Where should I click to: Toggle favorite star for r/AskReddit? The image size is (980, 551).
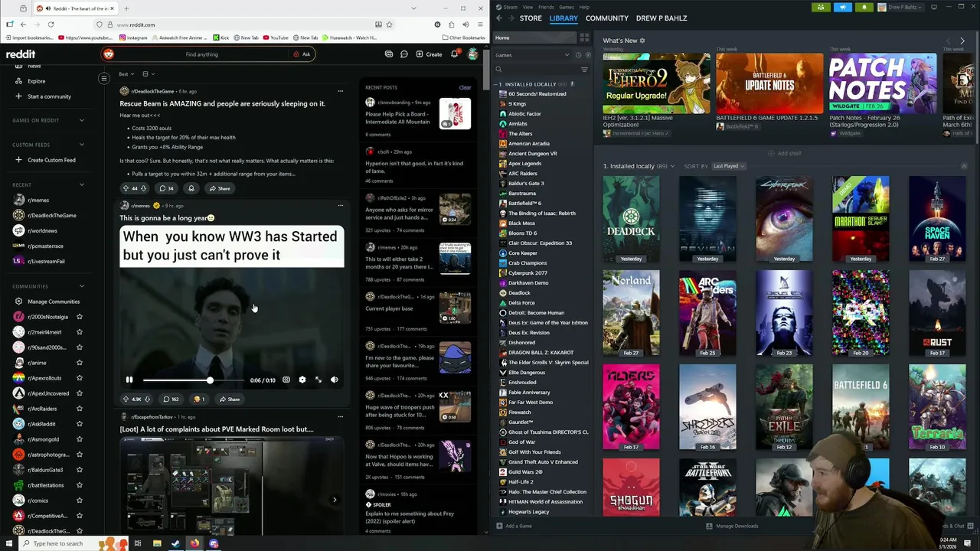coord(79,424)
